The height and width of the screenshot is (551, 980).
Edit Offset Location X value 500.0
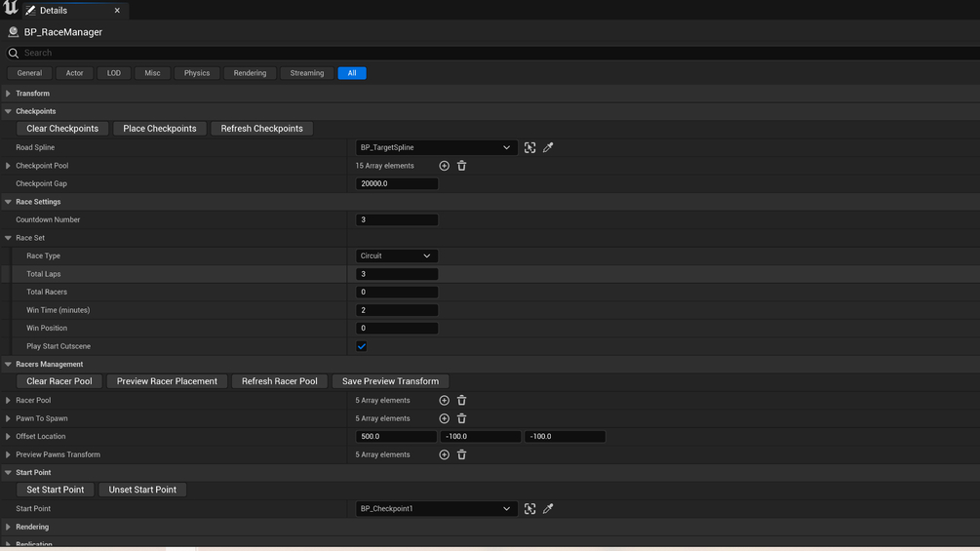pos(396,437)
